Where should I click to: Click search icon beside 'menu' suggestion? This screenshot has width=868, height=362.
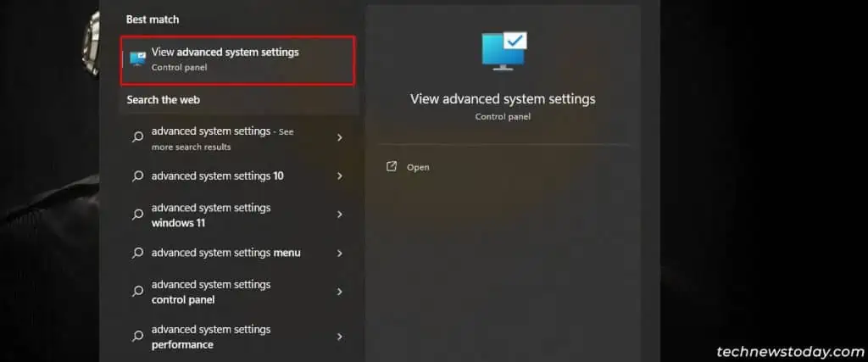point(137,253)
